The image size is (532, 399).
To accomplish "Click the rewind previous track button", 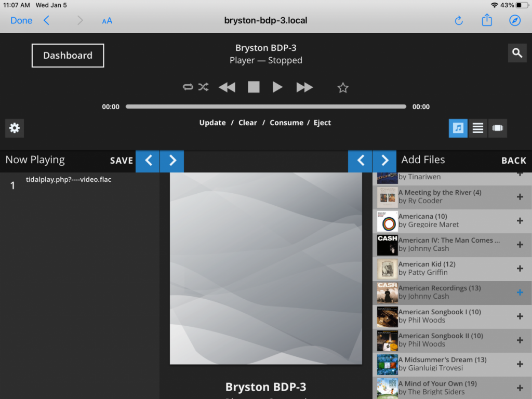I will 227,87.
